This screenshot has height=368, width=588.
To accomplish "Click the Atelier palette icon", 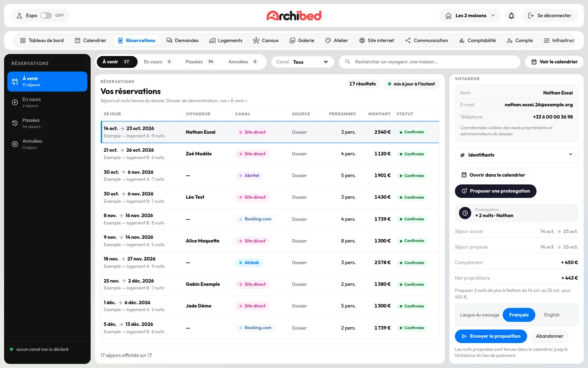I will click(328, 40).
